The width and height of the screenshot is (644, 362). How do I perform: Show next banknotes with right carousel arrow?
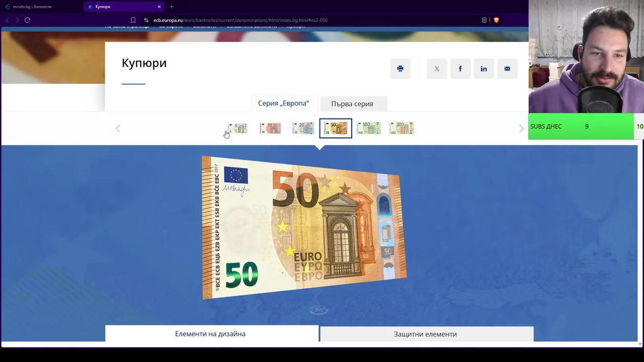[x=521, y=128]
